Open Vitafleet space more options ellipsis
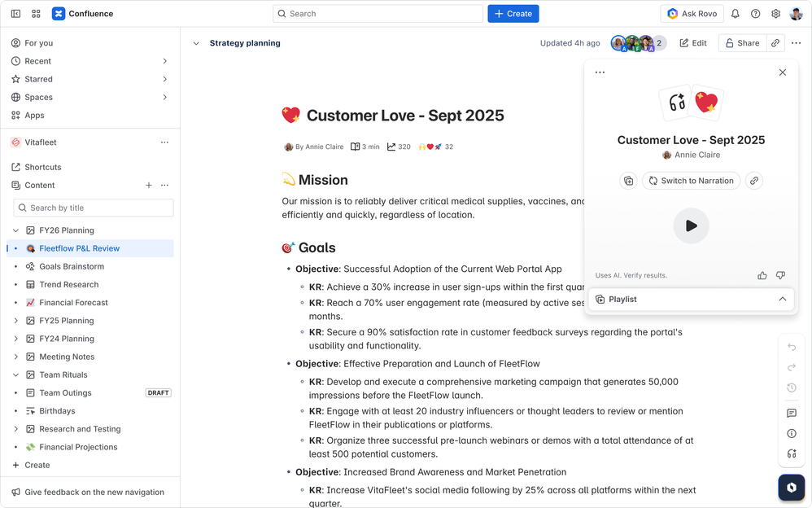The image size is (812, 508). click(164, 142)
